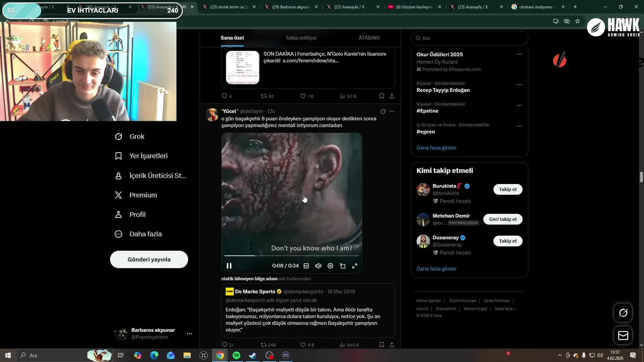Open Windows Start menu
Viewport: 644px width, 362px height.
(x=8, y=355)
